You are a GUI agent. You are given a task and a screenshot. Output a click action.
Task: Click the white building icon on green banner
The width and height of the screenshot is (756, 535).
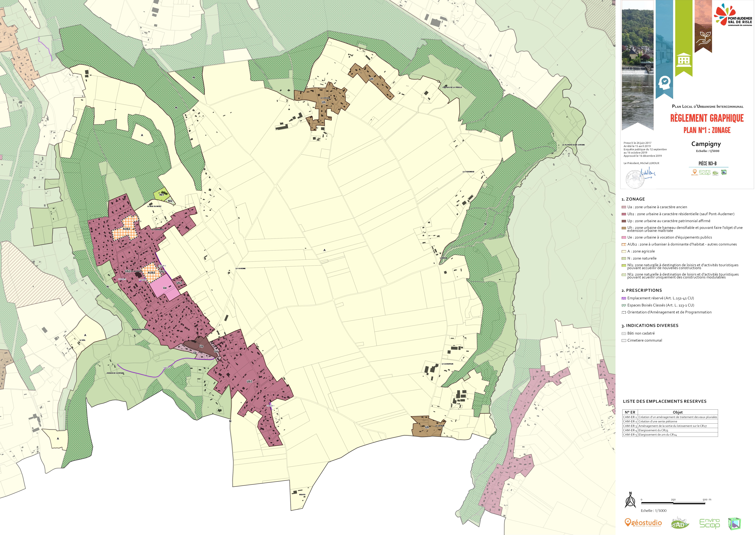[684, 60]
